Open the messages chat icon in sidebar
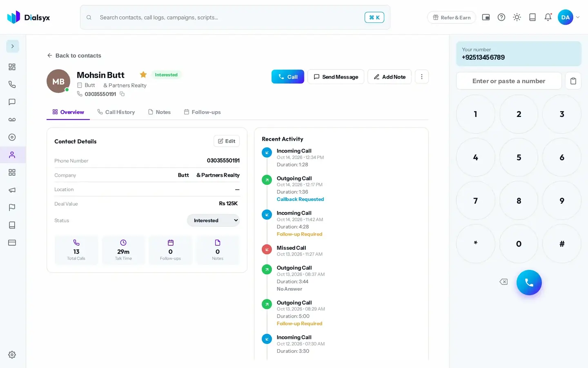The height and width of the screenshot is (368, 588). point(12,102)
